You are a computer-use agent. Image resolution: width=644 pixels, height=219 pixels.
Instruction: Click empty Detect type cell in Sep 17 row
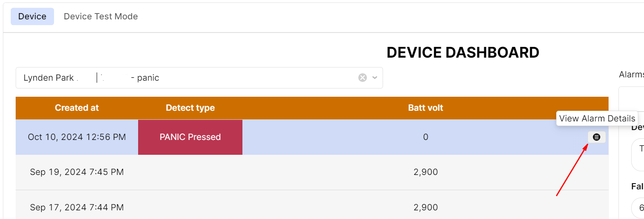pos(190,207)
